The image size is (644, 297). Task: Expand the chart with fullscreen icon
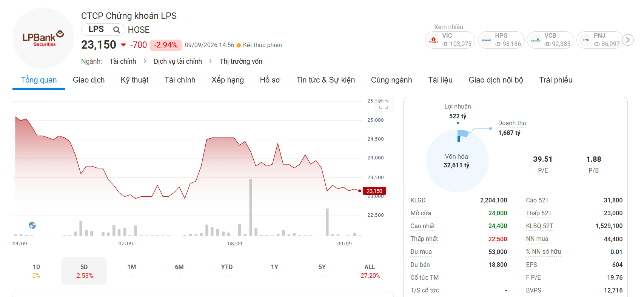[384, 104]
